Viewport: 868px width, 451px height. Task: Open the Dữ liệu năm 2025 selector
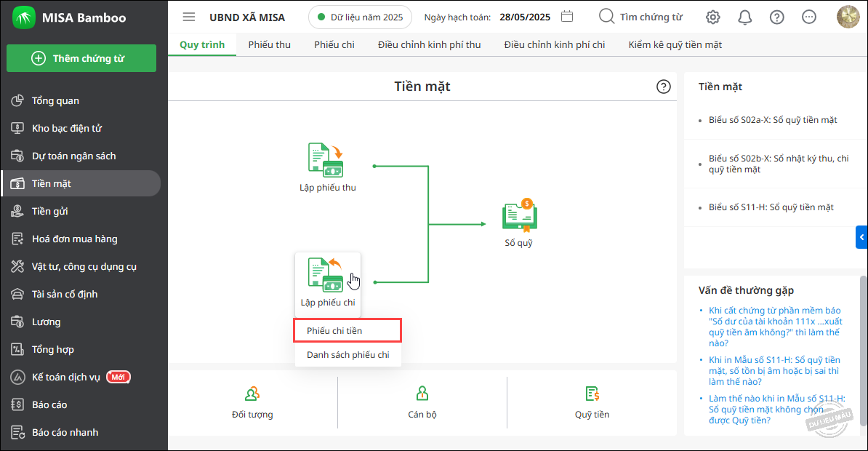coord(360,17)
